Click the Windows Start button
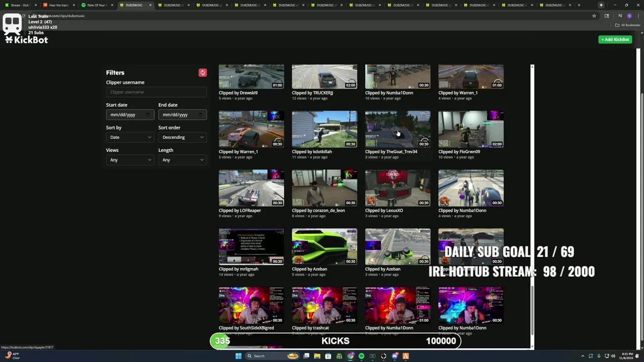Image resolution: width=644 pixels, height=362 pixels. [x=238, y=356]
